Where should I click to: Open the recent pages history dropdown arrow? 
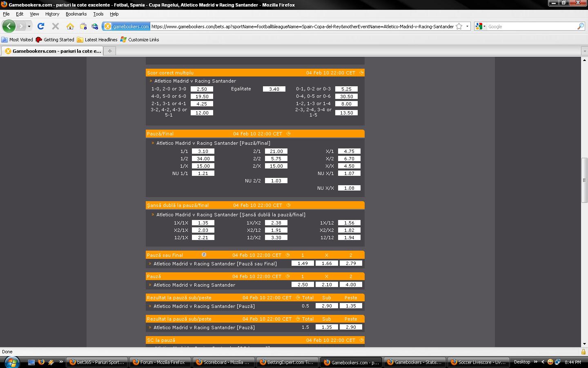point(29,27)
